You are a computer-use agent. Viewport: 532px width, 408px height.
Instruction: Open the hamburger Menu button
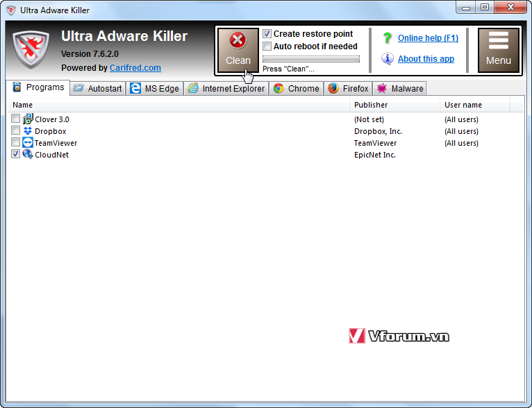tap(498, 49)
